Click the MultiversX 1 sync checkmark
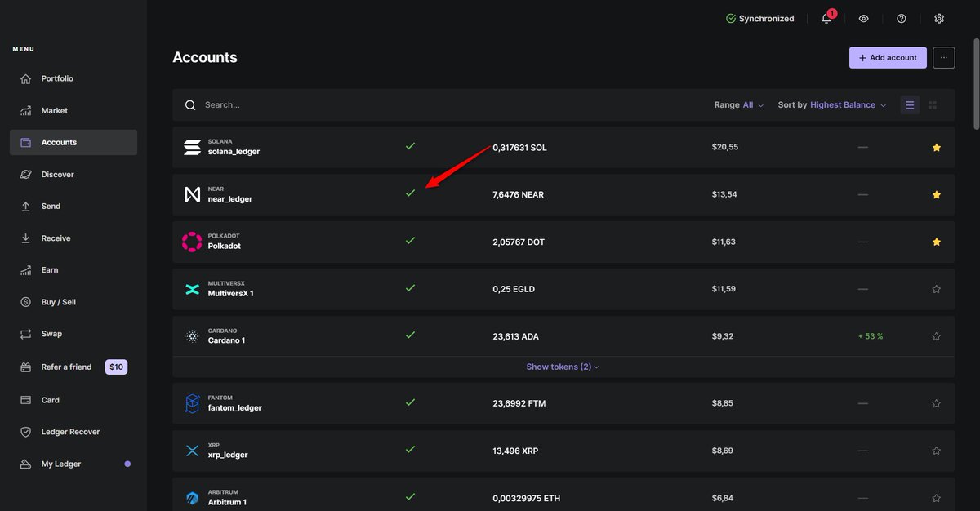Screen dimensions: 980x511 pyautogui.click(x=411, y=288)
